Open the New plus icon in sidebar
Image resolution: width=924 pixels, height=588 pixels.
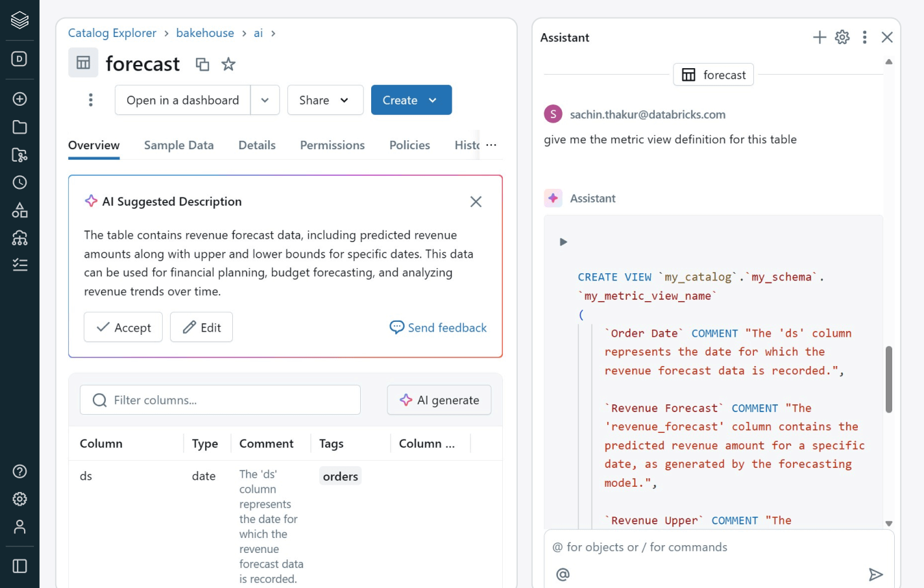point(19,99)
